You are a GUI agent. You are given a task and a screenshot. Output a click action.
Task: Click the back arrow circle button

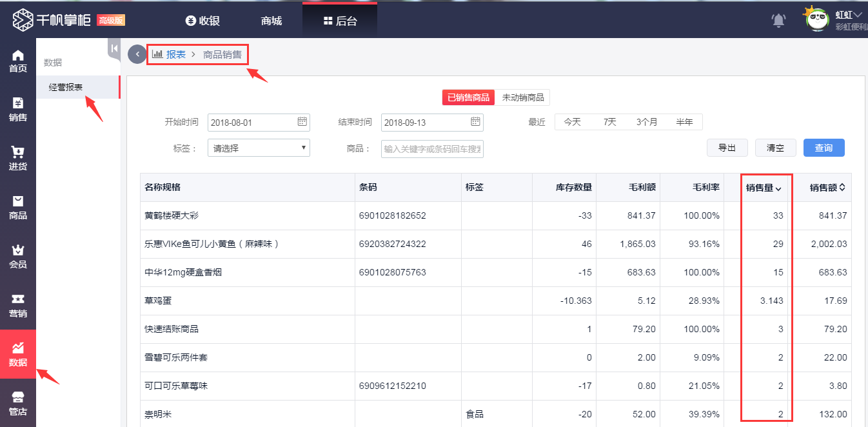coord(137,55)
